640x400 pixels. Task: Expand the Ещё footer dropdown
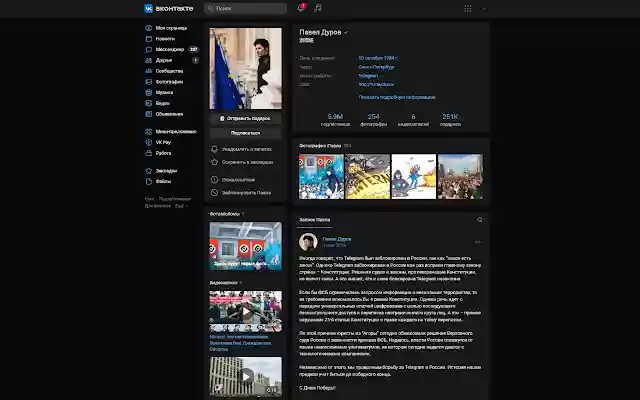click(181, 206)
